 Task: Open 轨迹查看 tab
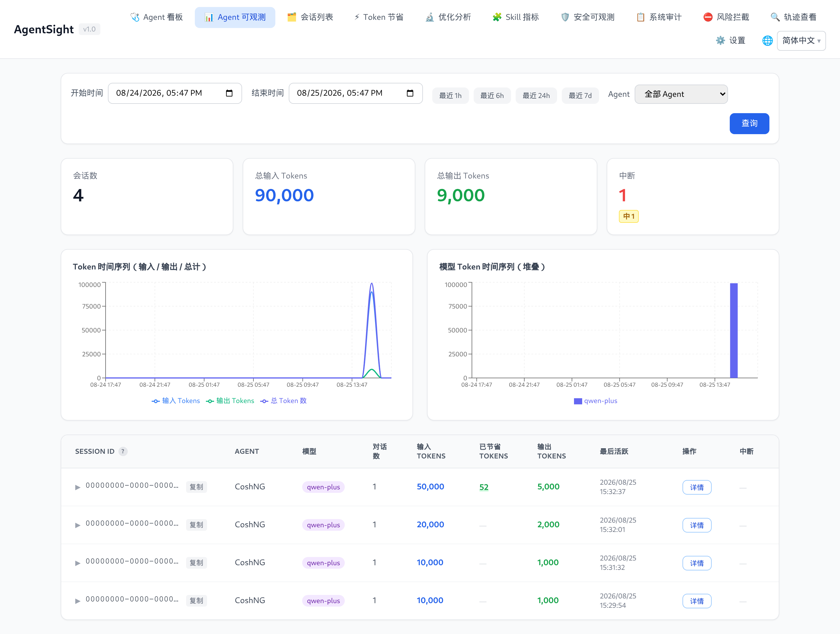tap(793, 17)
